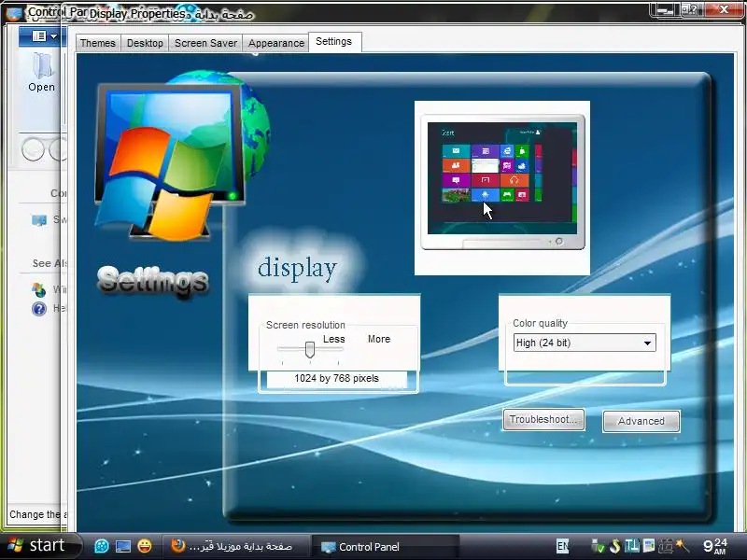Switch to the Firefox taskbar window
This screenshot has width=747, height=560.
coord(235,546)
